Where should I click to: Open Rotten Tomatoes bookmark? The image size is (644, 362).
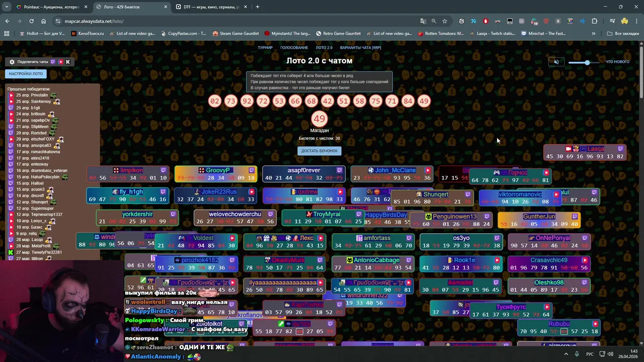pyautogui.click(x=441, y=34)
